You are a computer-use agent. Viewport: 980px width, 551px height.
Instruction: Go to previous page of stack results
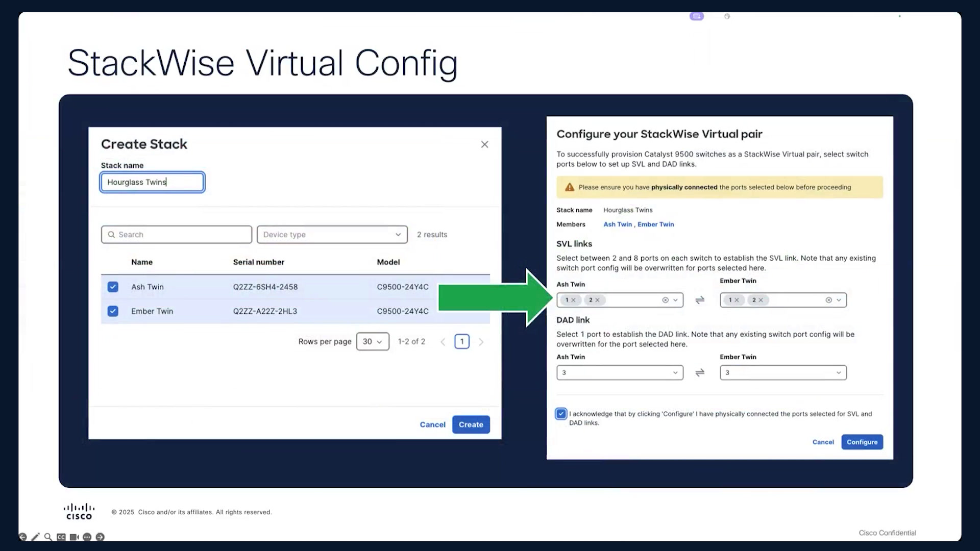tap(443, 342)
